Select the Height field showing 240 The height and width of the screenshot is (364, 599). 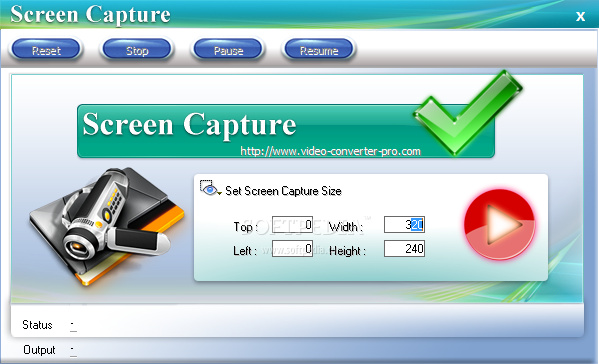(x=404, y=248)
